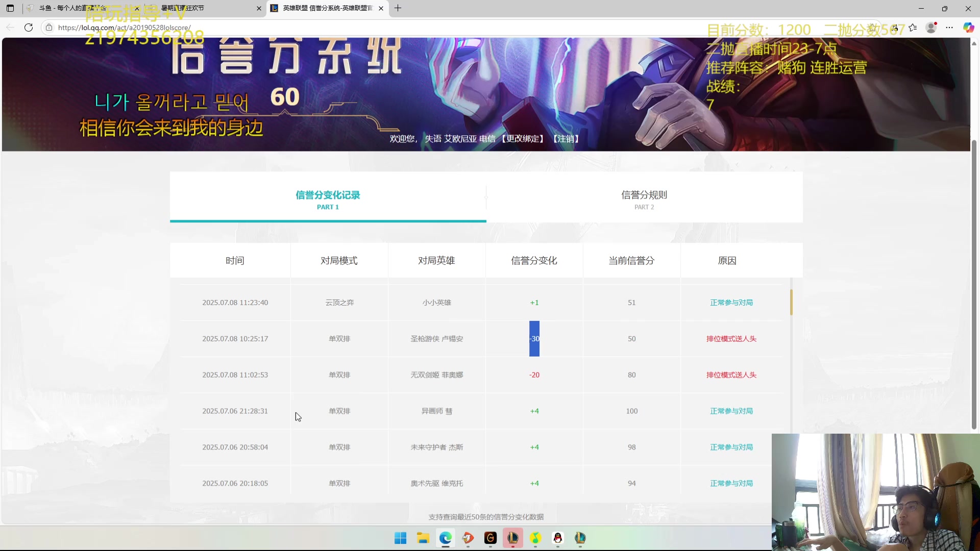This screenshot has width=980, height=551.
Task: Click the 时间 column header
Action: [x=235, y=261]
